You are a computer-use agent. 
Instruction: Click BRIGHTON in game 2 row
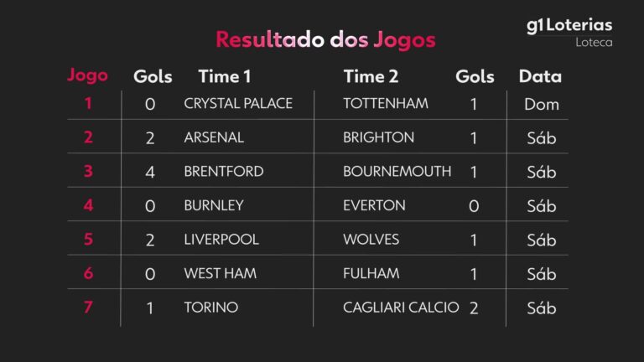point(378,137)
